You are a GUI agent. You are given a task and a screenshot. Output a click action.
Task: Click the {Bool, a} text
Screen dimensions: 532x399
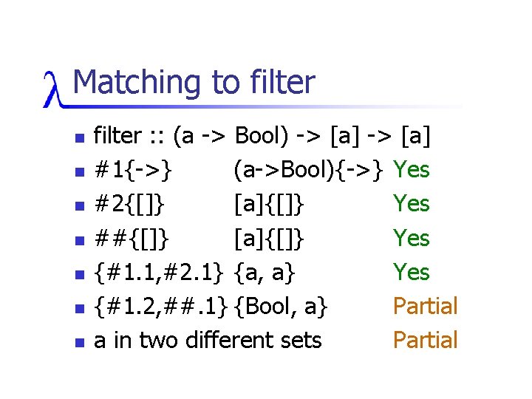tap(281, 306)
